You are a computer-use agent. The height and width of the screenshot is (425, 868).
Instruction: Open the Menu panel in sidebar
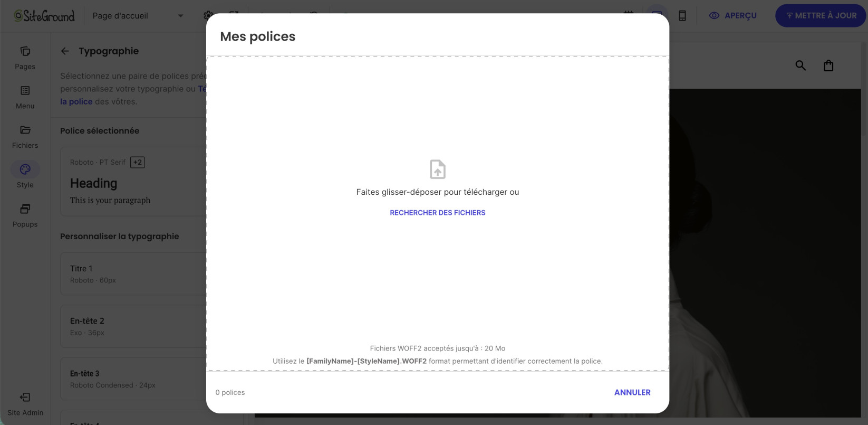(25, 98)
